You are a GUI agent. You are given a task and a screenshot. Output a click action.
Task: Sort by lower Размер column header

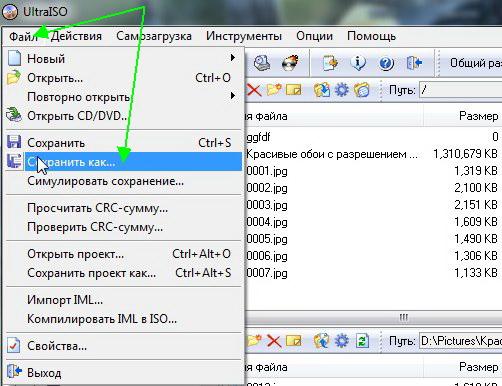click(x=463, y=367)
